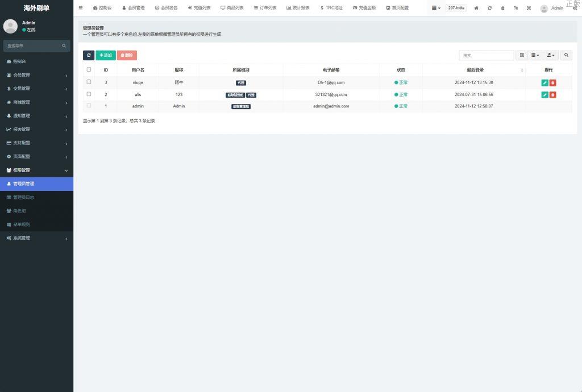582x392 pixels.
Task: Click the home icon in top bar
Action: [x=476, y=8]
